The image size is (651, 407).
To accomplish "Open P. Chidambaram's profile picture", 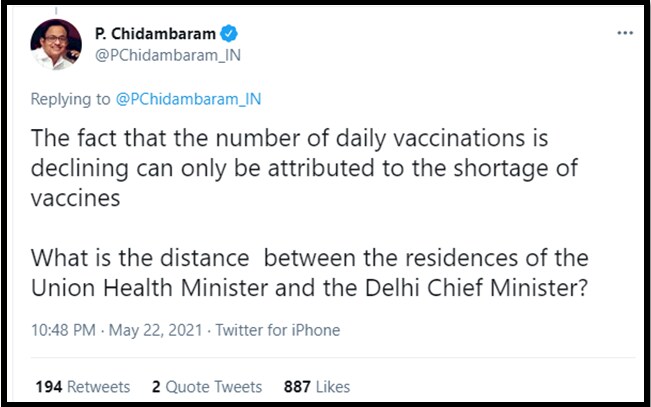I will pos(56,45).
